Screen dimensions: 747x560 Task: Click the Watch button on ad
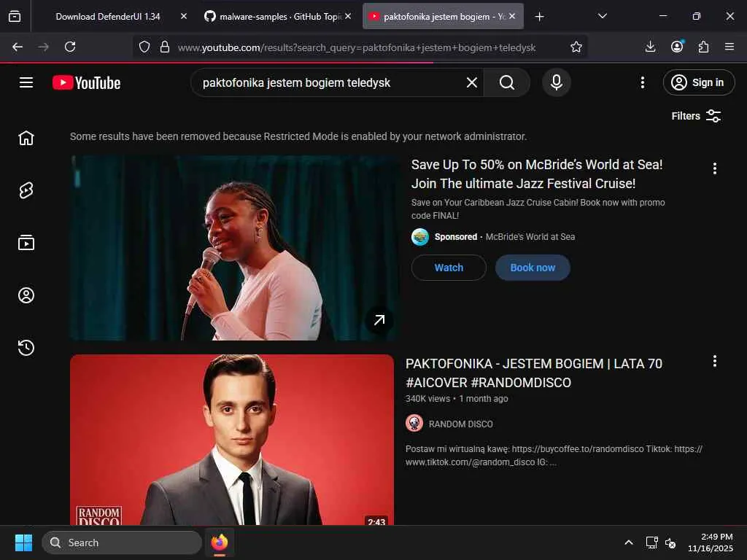coord(449,268)
